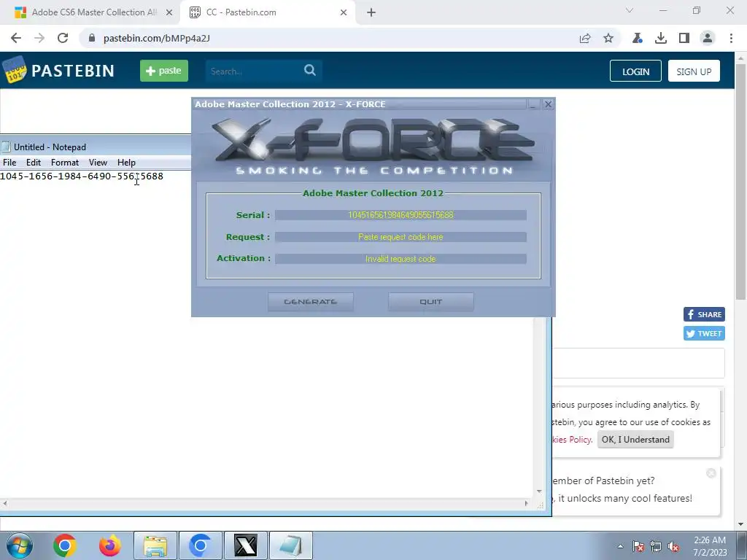Open the tab search chevron in Chrome
747x560 pixels.
(x=630, y=10)
